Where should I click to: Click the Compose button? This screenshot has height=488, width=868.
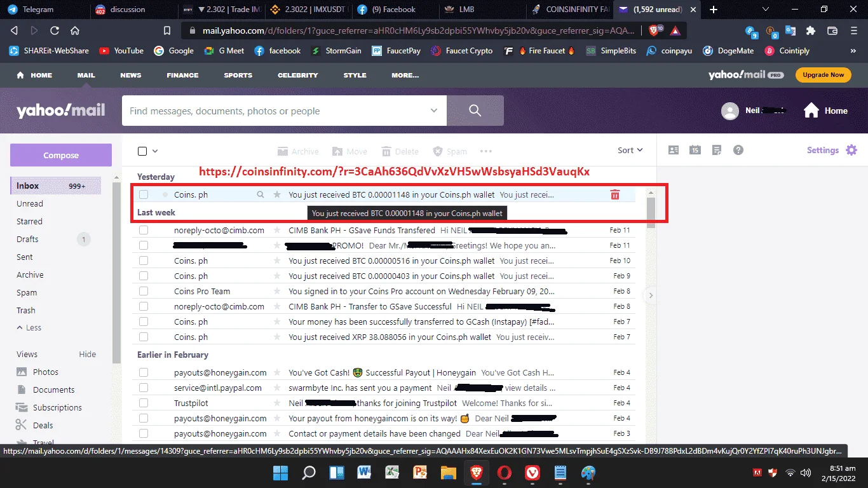click(61, 155)
